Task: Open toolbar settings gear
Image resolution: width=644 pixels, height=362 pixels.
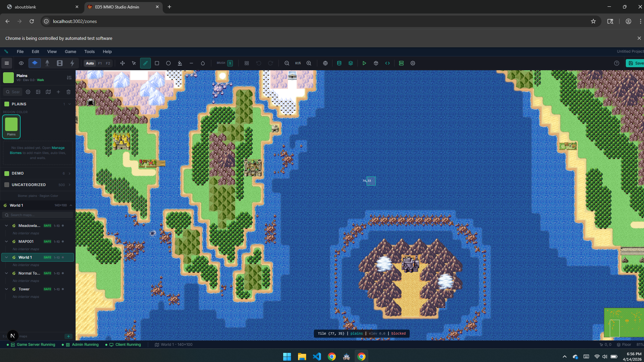Action: click(413, 63)
